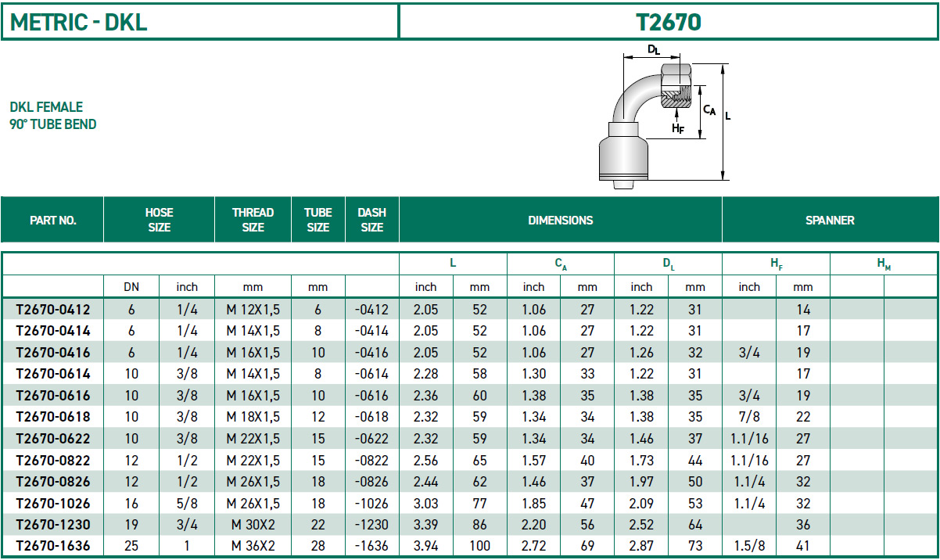Click HF mm value "41"
940x560 pixels.
pyautogui.click(x=803, y=546)
